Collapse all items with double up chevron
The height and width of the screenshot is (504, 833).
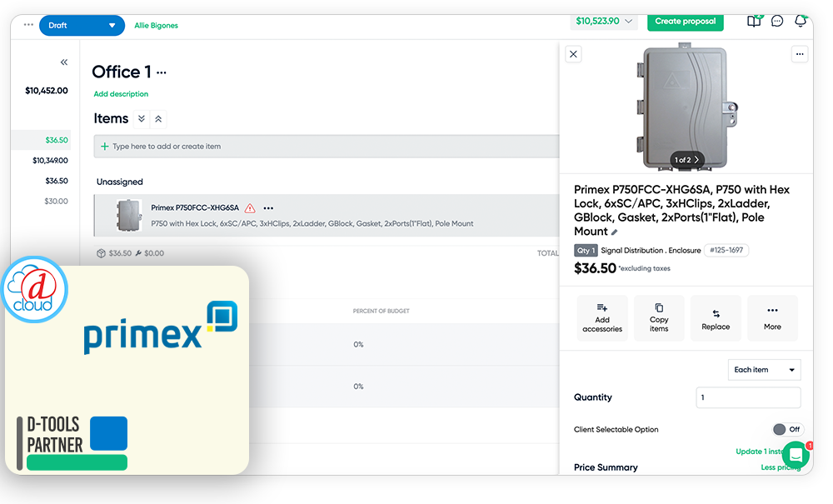click(x=158, y=119)
